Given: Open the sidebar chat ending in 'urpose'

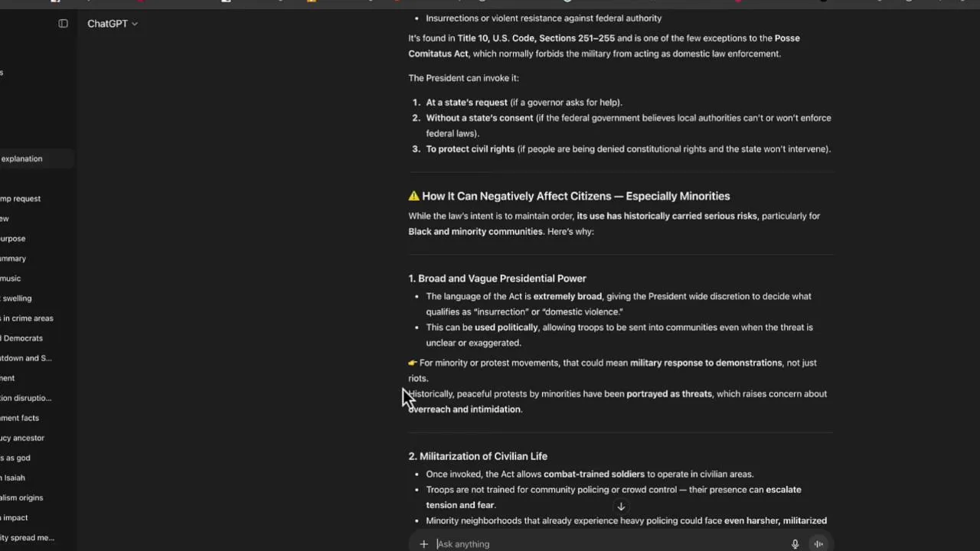Looking at the screenshot, I should (37, 238).
